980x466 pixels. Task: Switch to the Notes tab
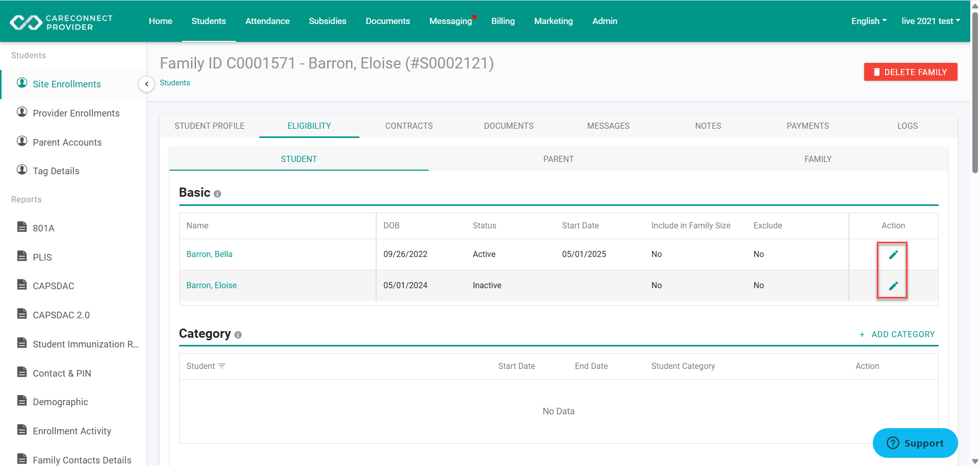point(708,126)
